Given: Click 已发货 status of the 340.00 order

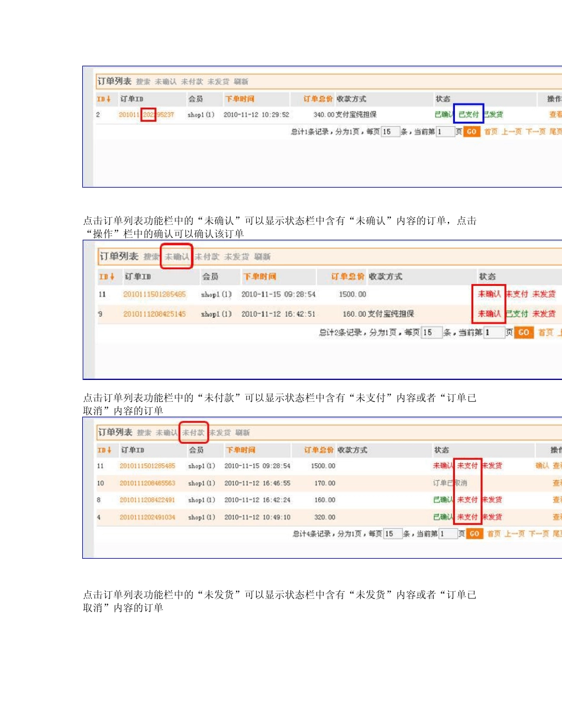Looking at the screenshot, I should [493, 115].
